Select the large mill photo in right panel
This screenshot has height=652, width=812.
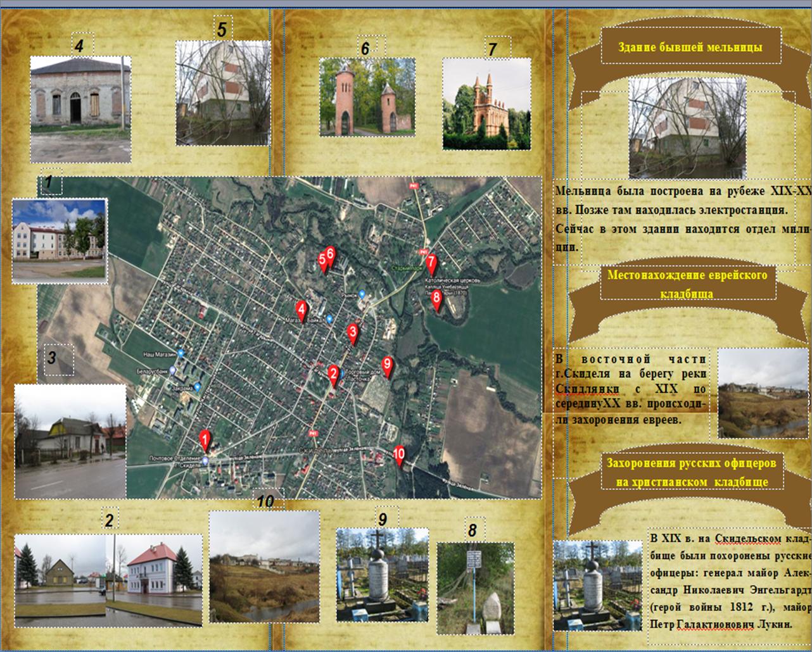point(687,128)
